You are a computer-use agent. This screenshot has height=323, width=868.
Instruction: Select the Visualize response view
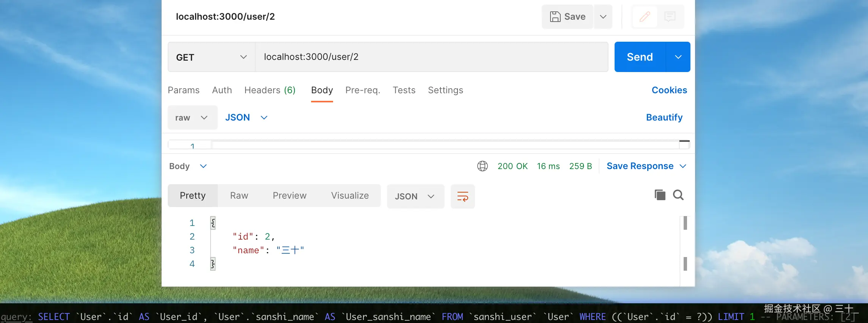350,196
